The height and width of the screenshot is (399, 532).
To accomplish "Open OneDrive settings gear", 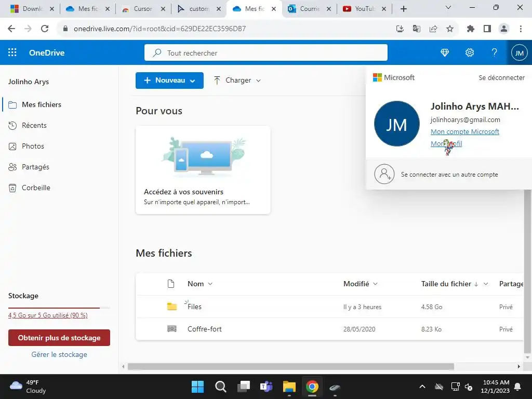I will (470, 52).
